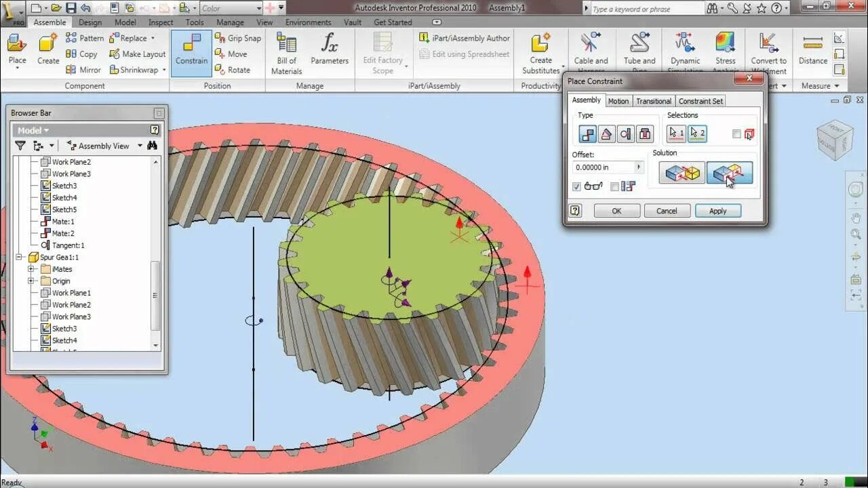
Task: Open the Assembly View dropdown
Action: click(140, 146)
